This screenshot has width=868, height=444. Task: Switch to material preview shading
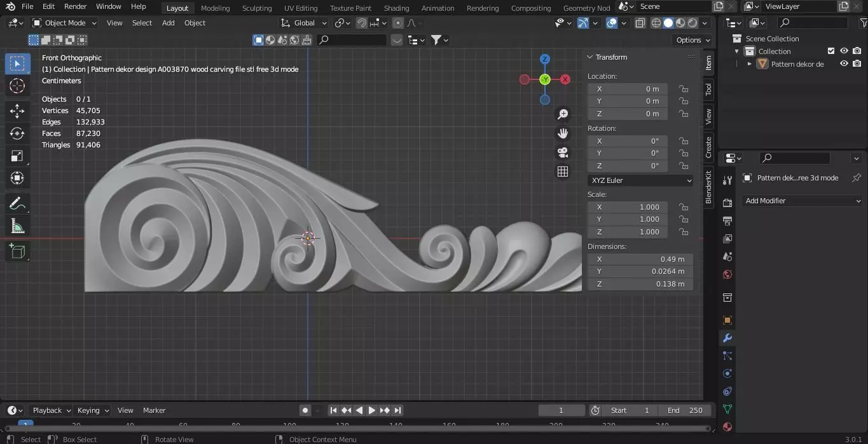click(680, 23)
